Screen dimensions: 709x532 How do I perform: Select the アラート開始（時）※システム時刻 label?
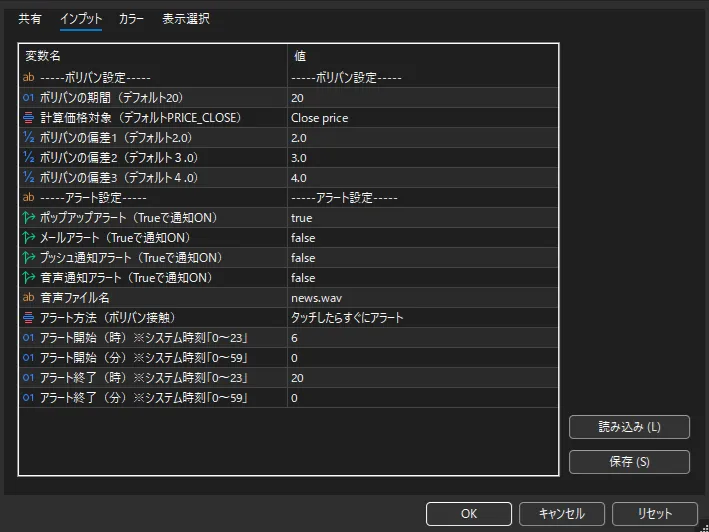[144, 338]
